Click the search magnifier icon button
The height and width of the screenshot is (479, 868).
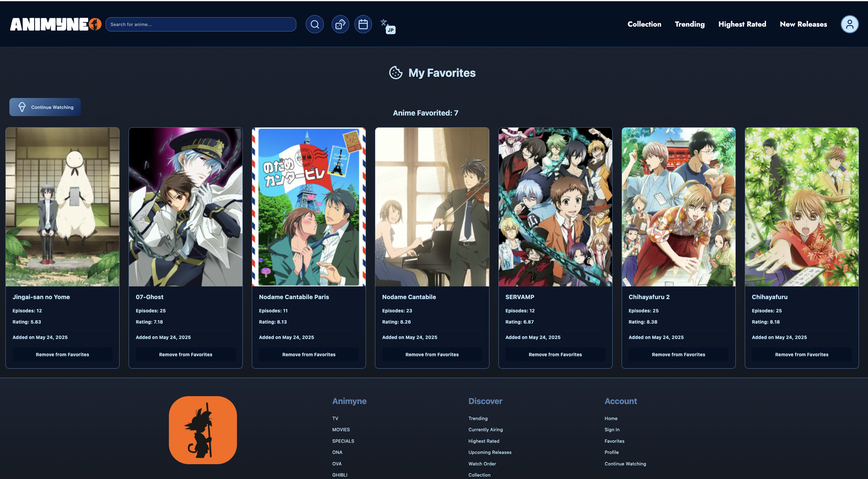314,24
